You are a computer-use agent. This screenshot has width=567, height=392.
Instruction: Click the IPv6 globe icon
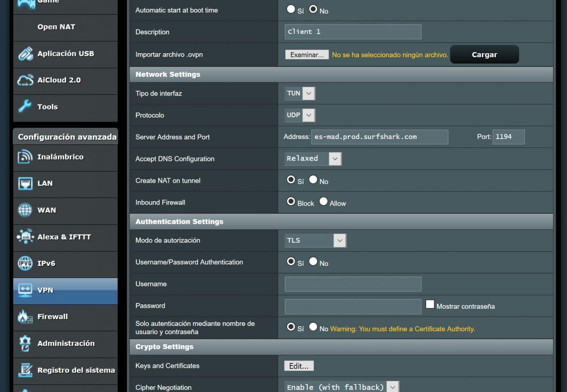pyautogui.click(x=25, y=263)
